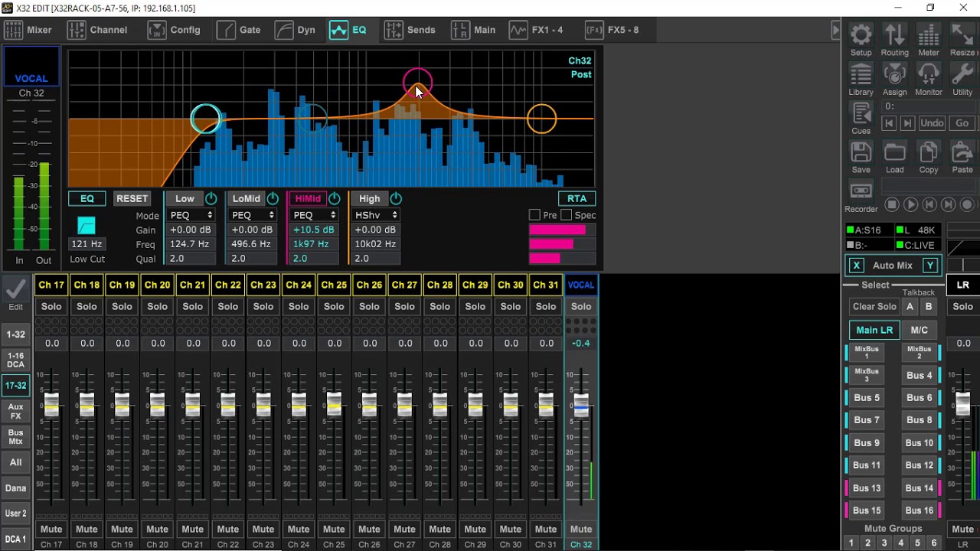The height and width of the screenshot is (551, 980).
Task: Open the Recorder icon
Action: click(x=861, y=191)
